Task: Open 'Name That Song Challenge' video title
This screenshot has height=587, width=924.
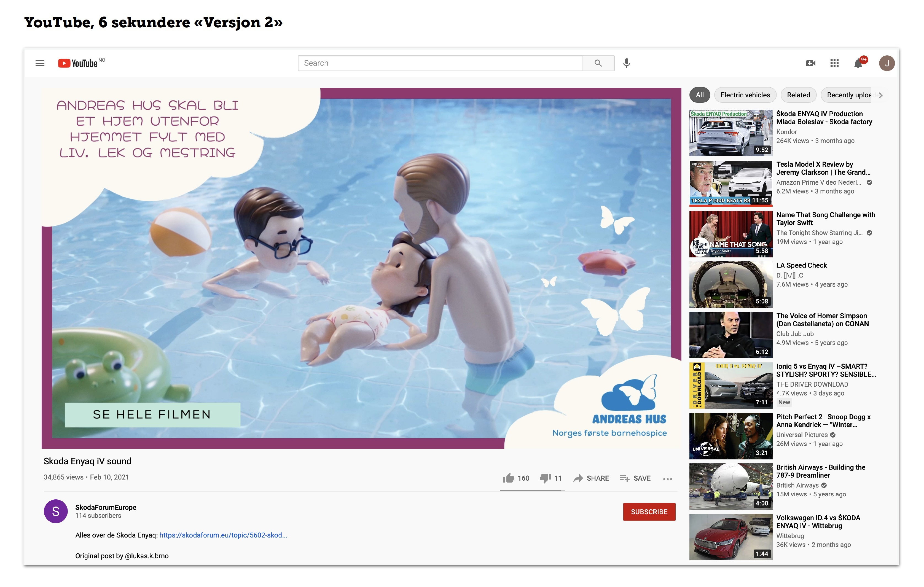Action: pyautogui.click(x=826, y=219)
